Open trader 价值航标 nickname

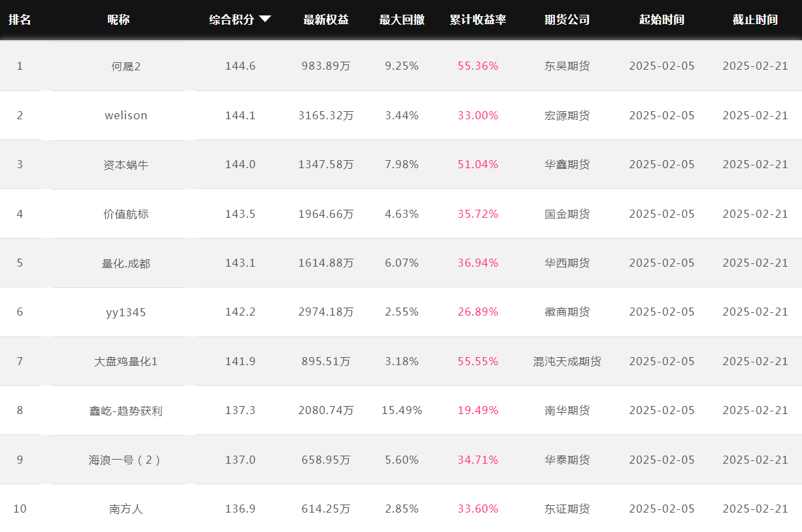pyautogui.click(x=126, y=214)
